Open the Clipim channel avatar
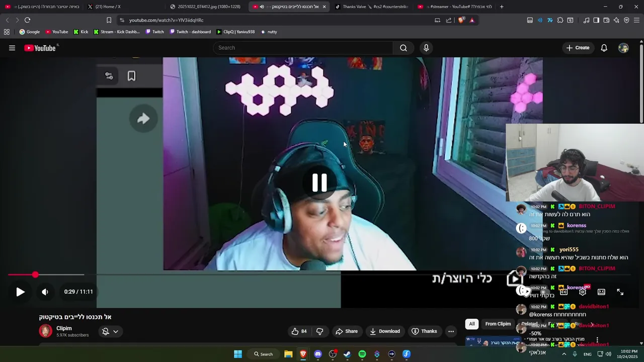644x362 pixels. (45, 331)
